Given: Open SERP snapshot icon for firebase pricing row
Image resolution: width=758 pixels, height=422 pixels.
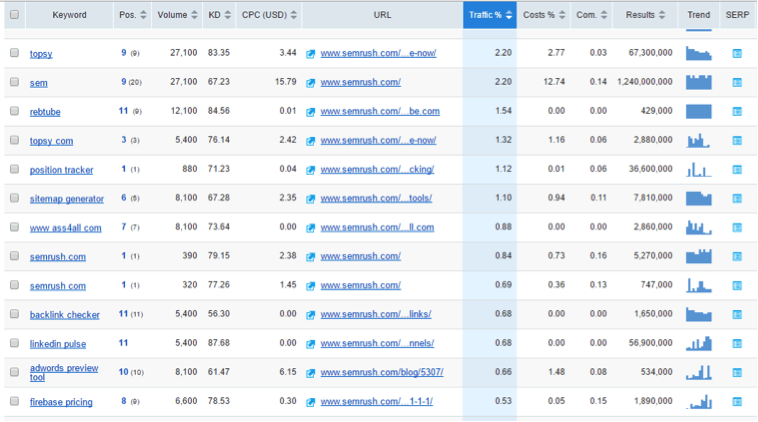Looking at the screenshot, I should coord(737,401).
